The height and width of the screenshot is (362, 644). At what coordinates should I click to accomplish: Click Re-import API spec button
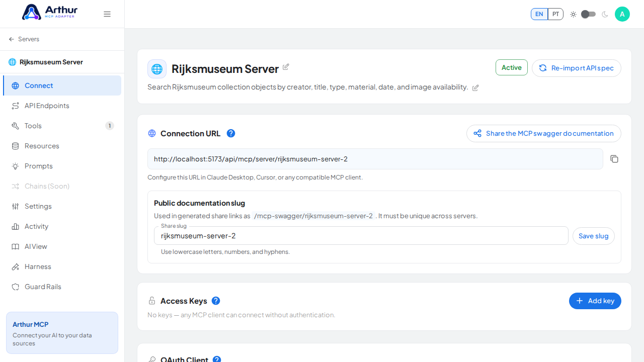577,68
